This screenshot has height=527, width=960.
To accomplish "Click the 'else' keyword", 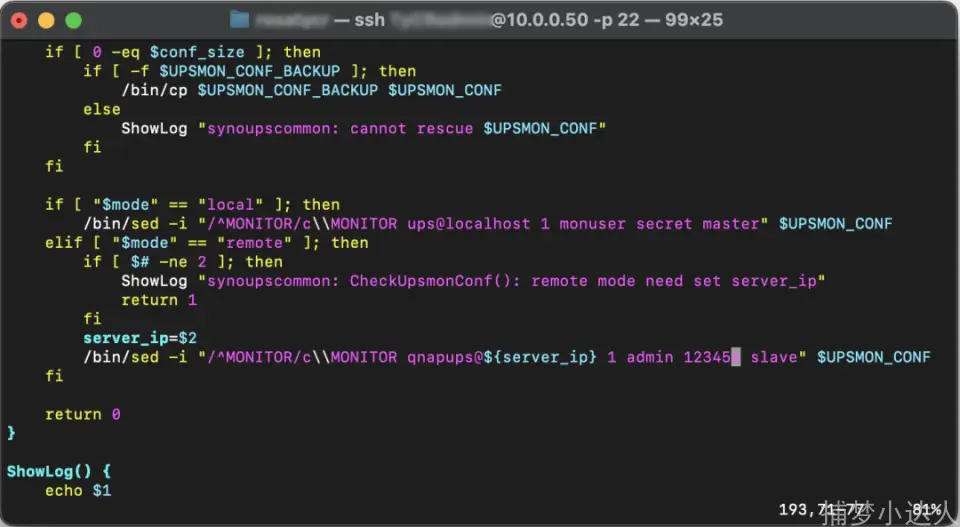I will tap(101, 109).
